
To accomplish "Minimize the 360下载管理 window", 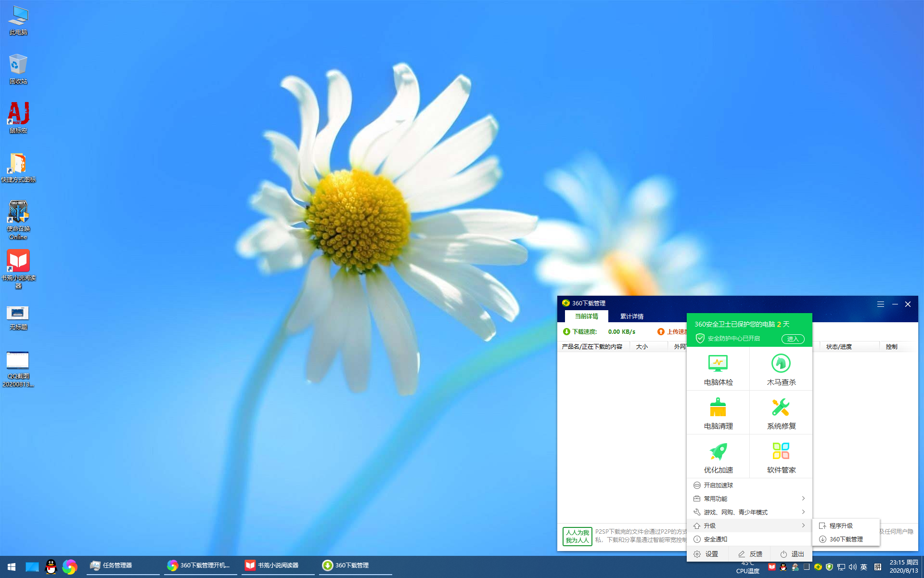I will 895,304.
